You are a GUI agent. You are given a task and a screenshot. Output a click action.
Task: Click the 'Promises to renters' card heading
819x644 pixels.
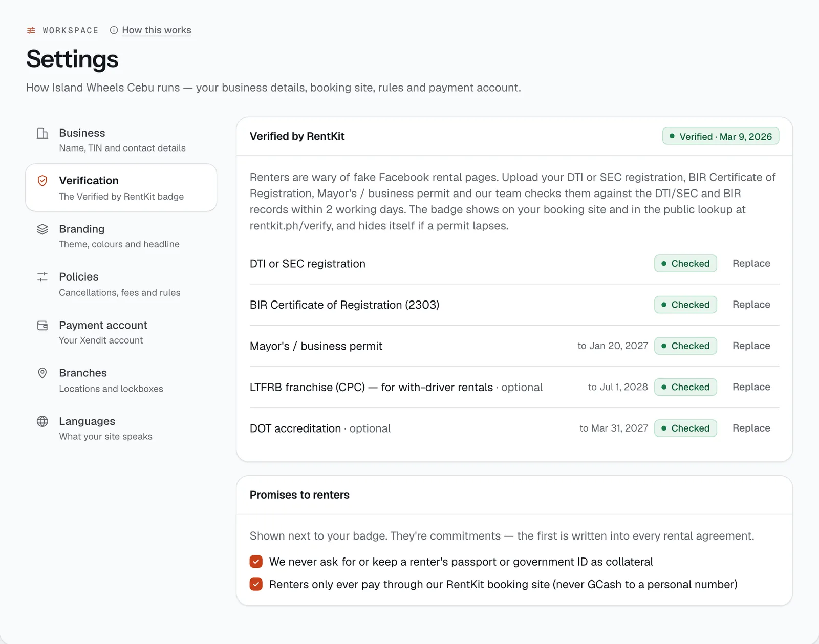299,495
